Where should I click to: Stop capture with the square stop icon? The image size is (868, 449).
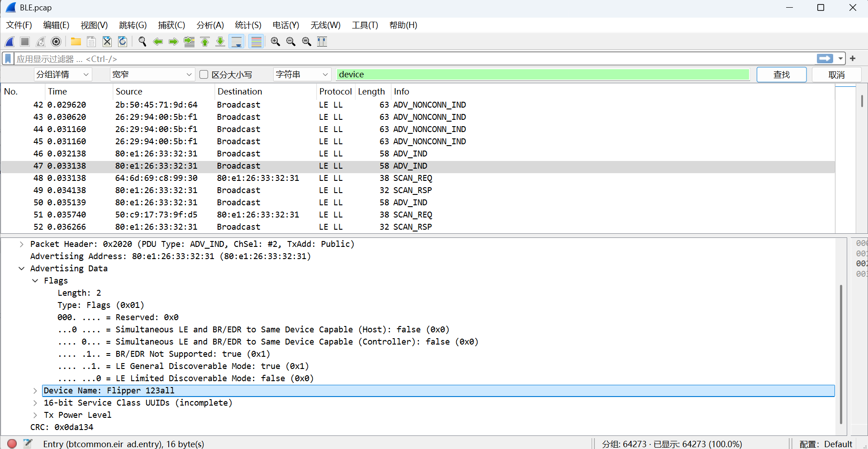coord(25,42)
